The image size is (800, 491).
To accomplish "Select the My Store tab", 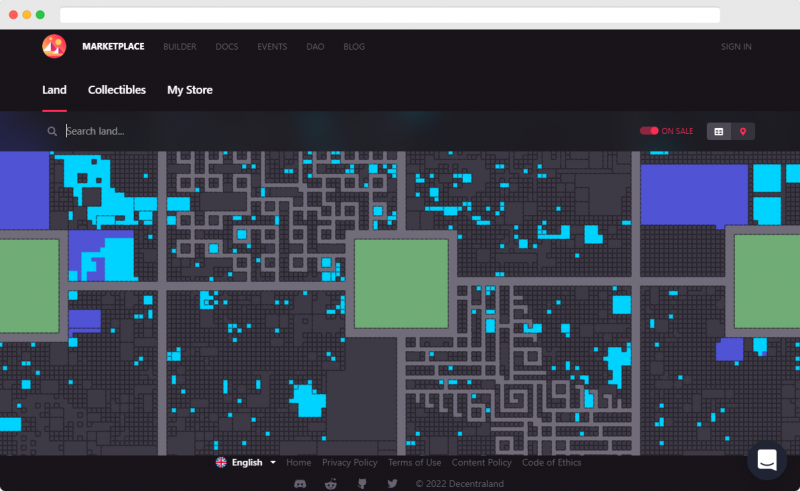I will point(190,90).
